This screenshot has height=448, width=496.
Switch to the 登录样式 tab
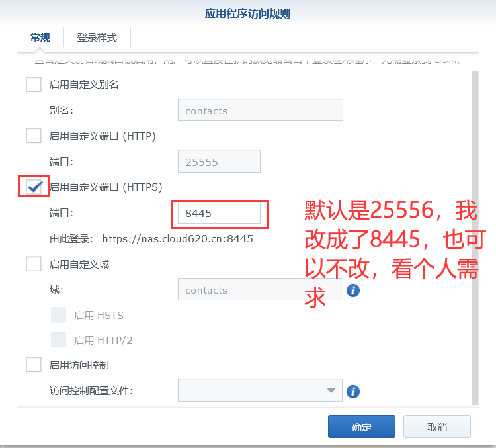pos(97,38)
